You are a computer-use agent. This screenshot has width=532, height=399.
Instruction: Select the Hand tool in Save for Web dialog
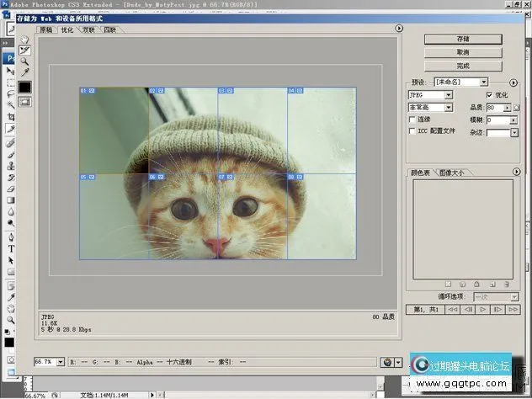click(x=24, y=40)
